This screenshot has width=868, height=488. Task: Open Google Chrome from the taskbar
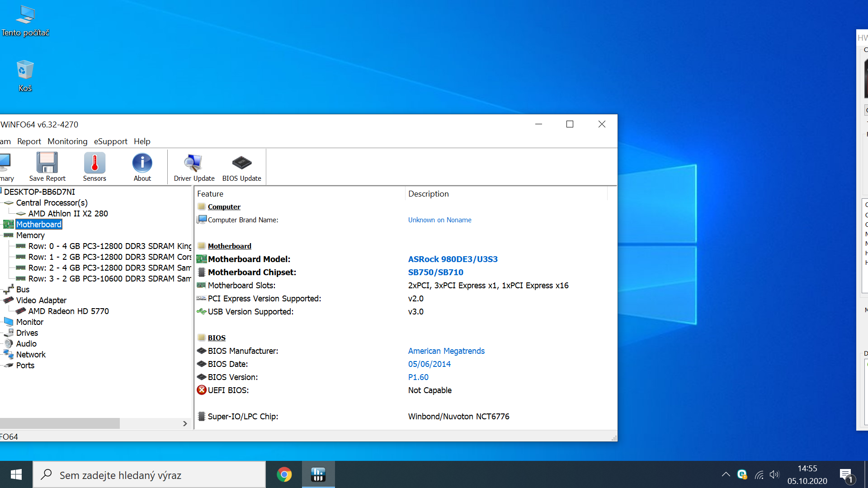[284, 474]
